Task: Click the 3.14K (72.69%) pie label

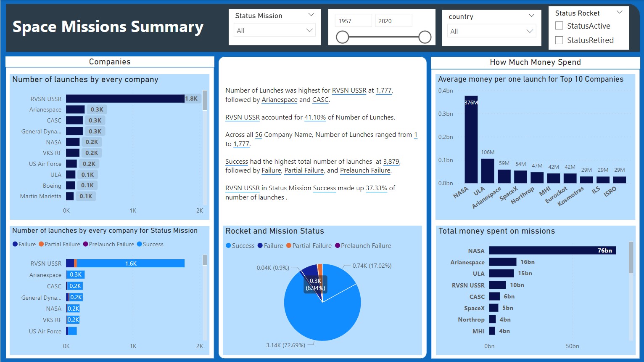Action: point(285,345)
